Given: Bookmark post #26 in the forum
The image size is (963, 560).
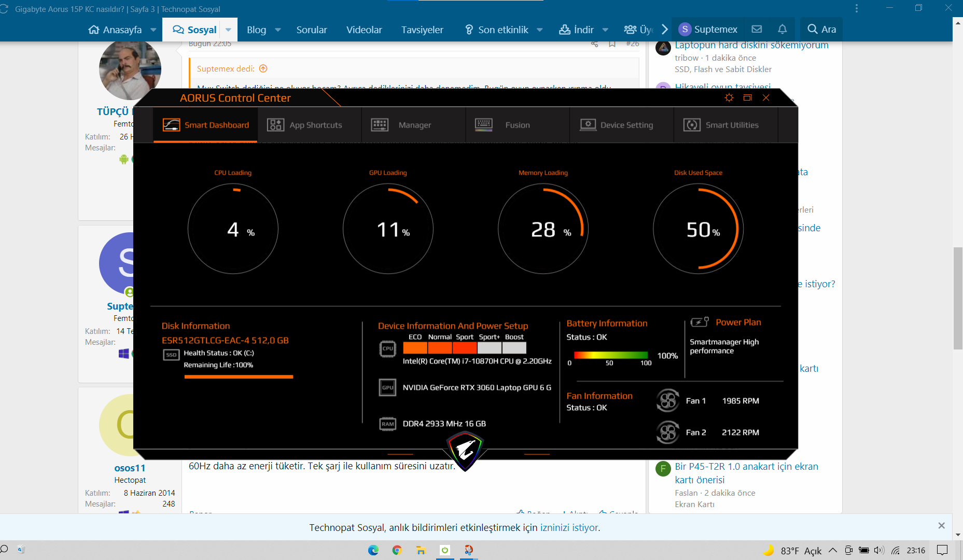Looking at the screenshot, I should (x=612, y=44).
